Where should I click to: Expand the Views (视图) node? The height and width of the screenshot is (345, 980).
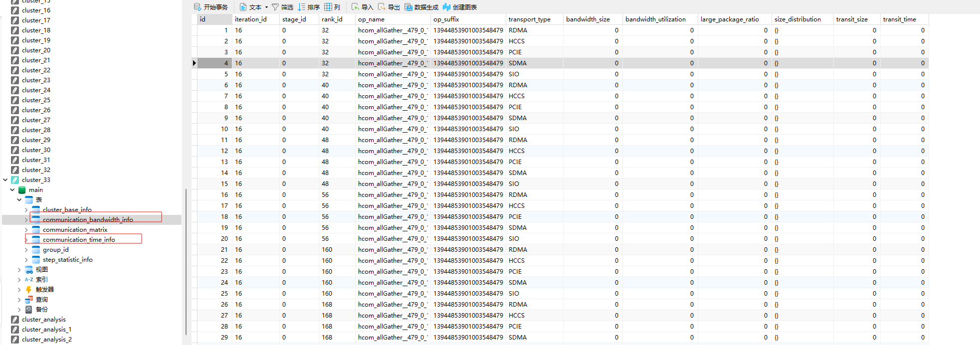click(19, 270)
